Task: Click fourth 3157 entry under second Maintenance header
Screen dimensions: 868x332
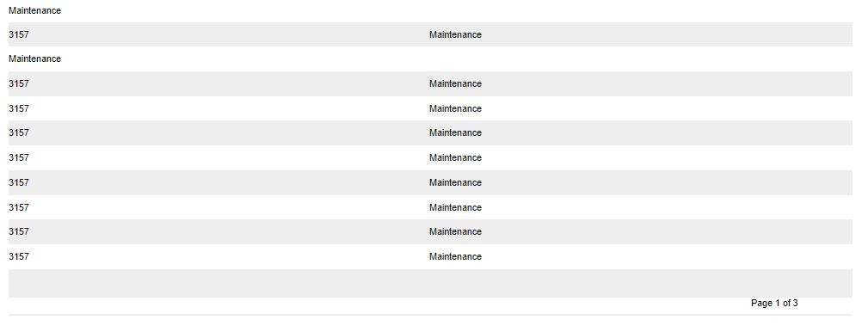Action: (19, 157)
